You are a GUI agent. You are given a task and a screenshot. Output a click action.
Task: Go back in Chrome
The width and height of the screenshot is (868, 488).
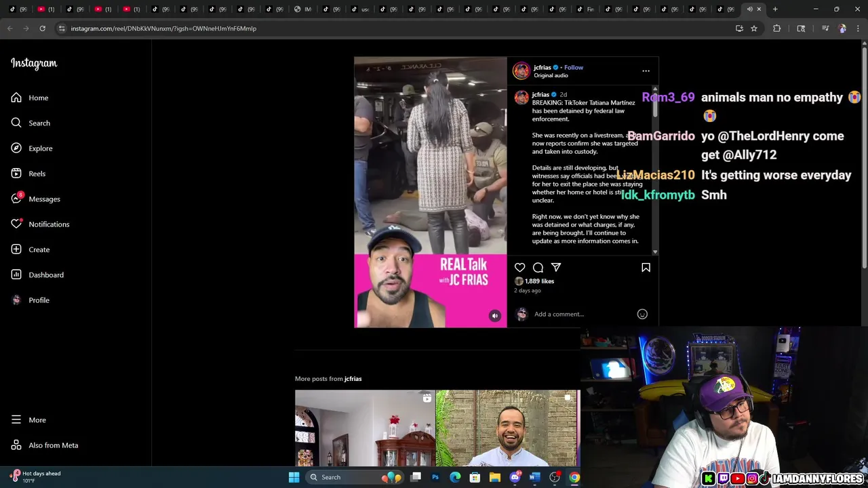10,28
